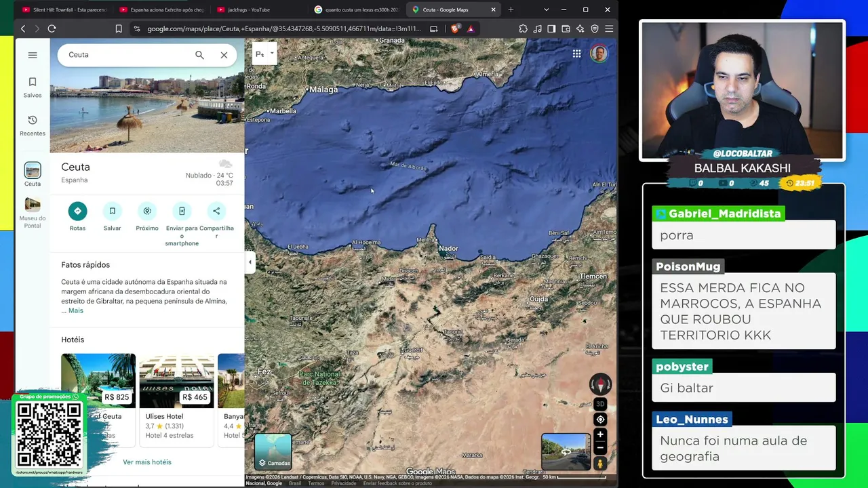
Task: Open the Google account avatar menu
Action: (x=599, y=54)
